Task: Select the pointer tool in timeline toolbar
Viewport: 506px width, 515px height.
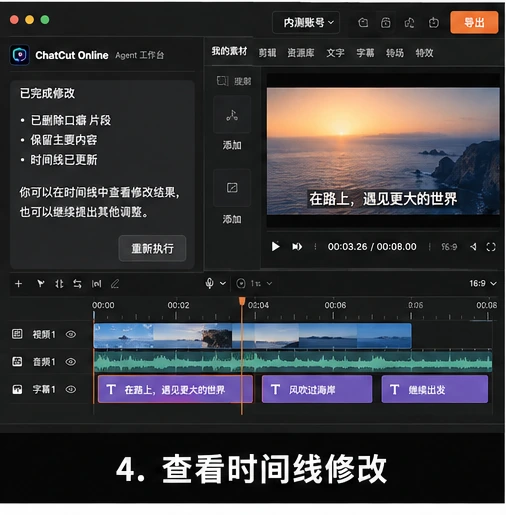Action: click(x=40, y=284)
